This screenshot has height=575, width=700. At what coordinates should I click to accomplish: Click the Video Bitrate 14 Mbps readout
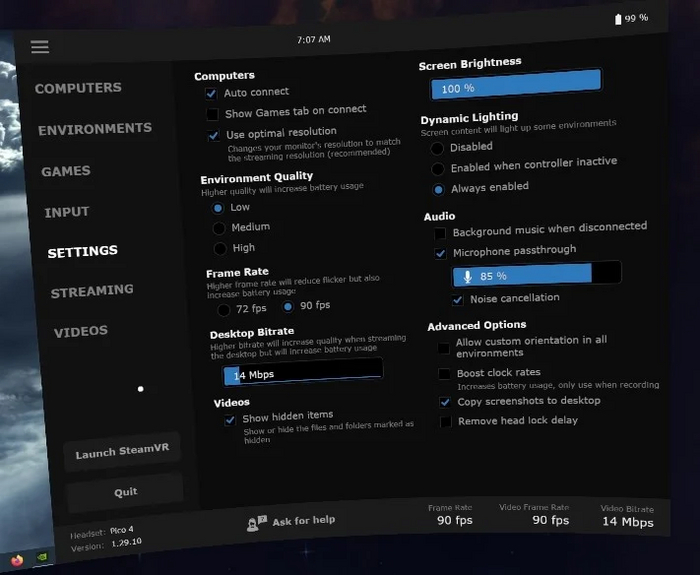pos(628,516)
